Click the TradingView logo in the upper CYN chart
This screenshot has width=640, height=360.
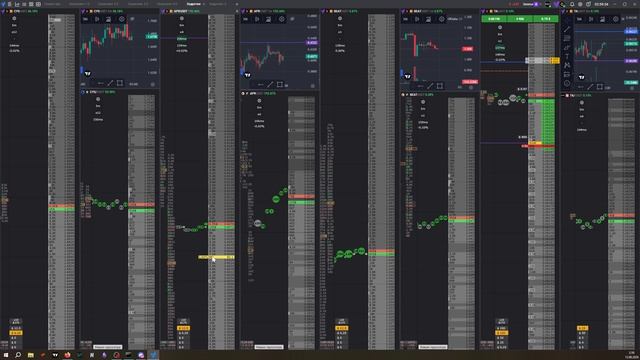click(x=87, y=73)
